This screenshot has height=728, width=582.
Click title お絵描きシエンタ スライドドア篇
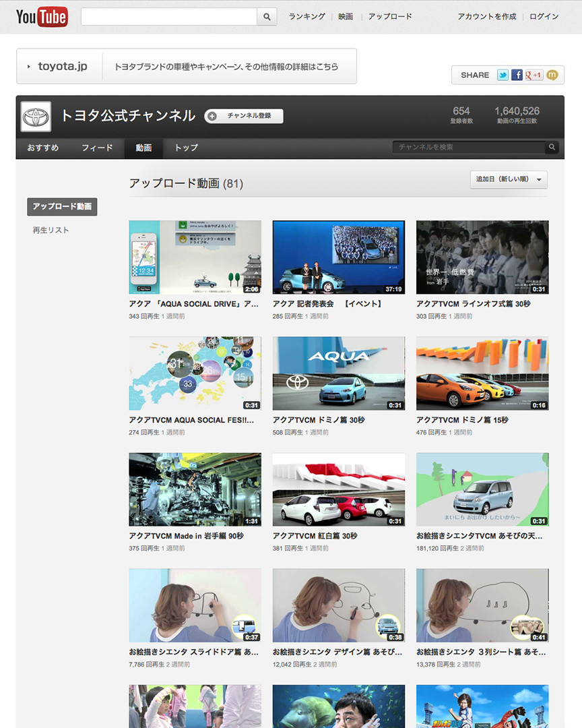(x=193, y=652)
